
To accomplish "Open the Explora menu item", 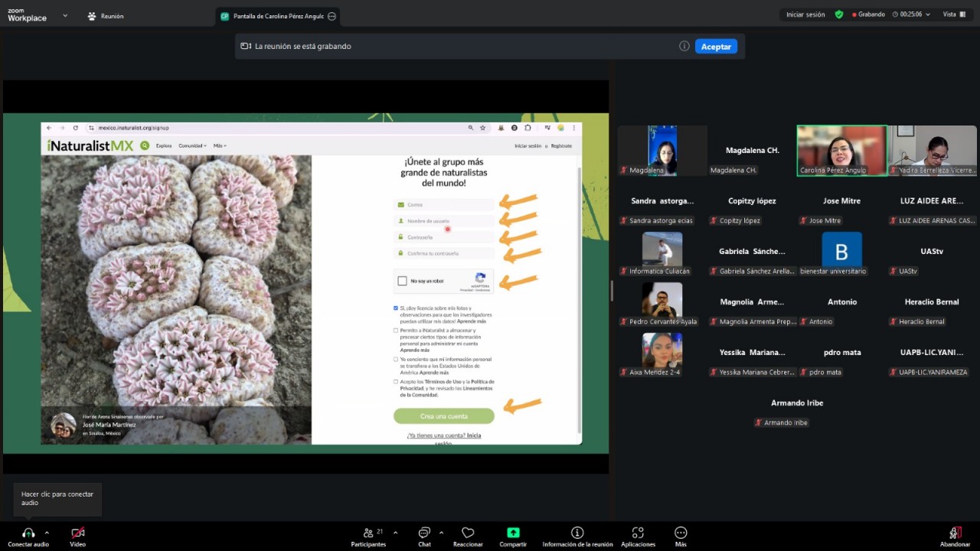I will pos(164,145).
